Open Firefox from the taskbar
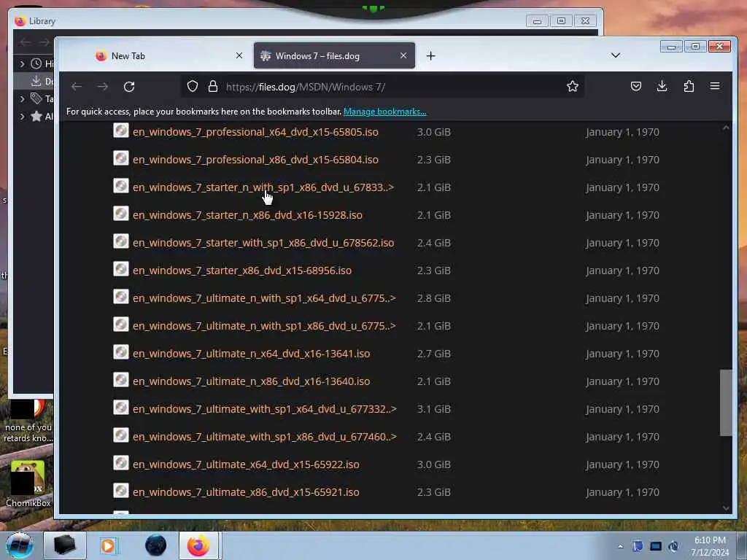Screen dimensions: 747x560 (x=198, y=545)
